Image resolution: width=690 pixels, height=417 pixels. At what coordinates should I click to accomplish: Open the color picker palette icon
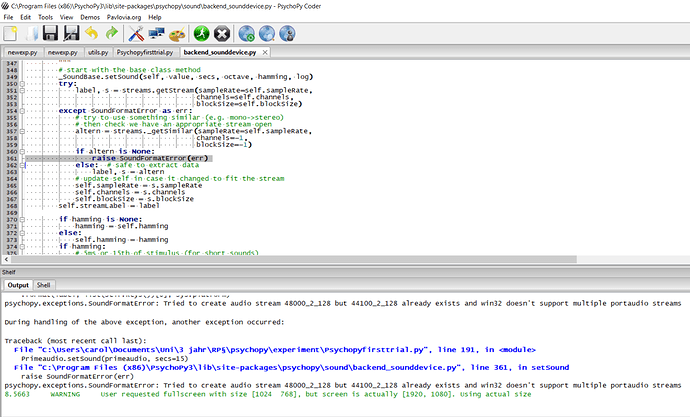click(177, 34)
